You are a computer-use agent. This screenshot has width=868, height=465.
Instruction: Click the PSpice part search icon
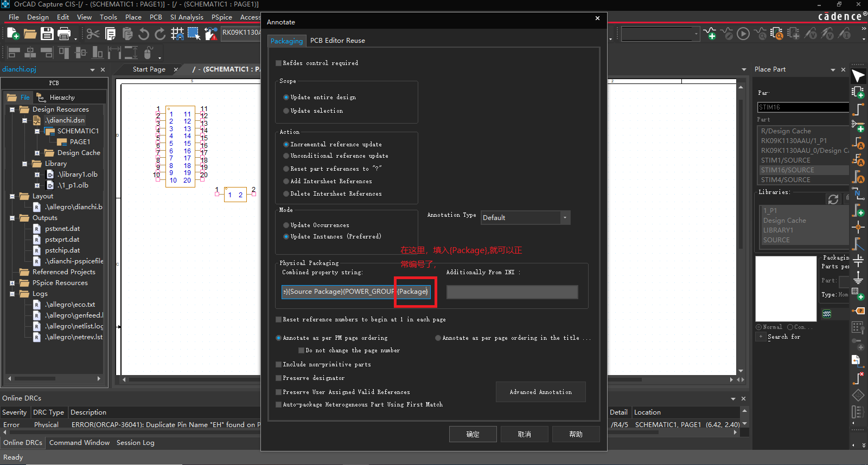[x=777, y=34]
